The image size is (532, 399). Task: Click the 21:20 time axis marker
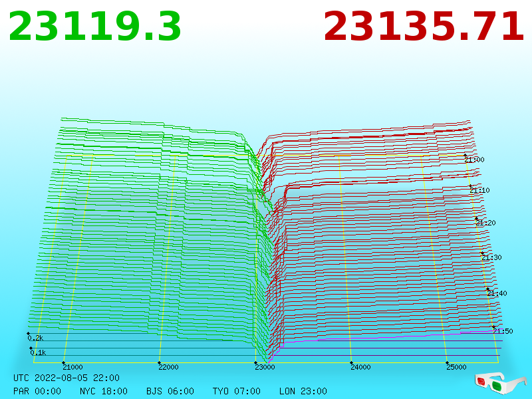click(x=486, y=223)
